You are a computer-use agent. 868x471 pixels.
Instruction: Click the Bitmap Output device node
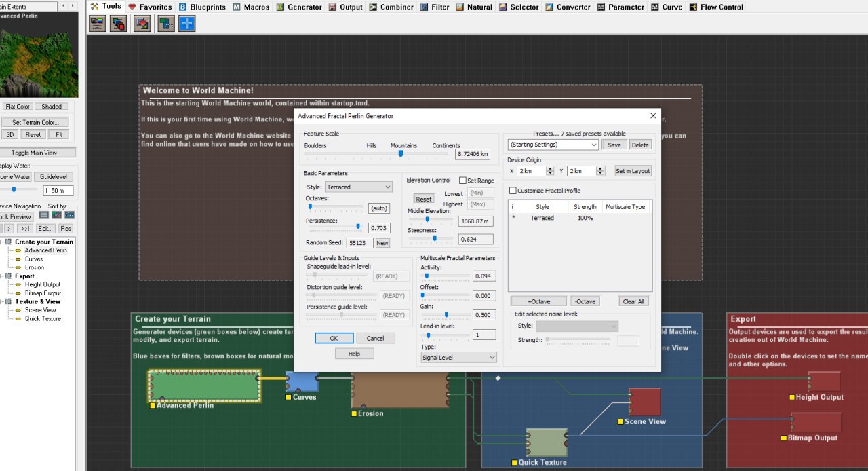tap(816, 422)
